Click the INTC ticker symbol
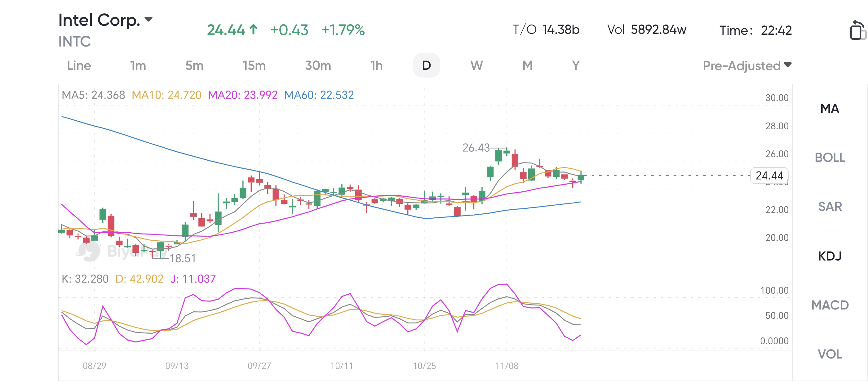868x392 pixels. tap(74, 42)
